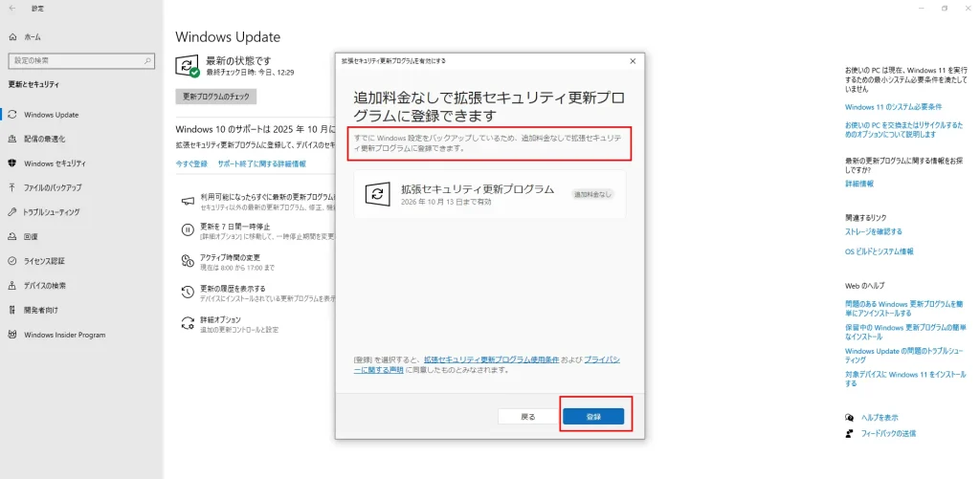The height and width of the screenshot is (479, 980).
Task: Click the Windows セキュリティ shield icon
Action: (13, 163)
